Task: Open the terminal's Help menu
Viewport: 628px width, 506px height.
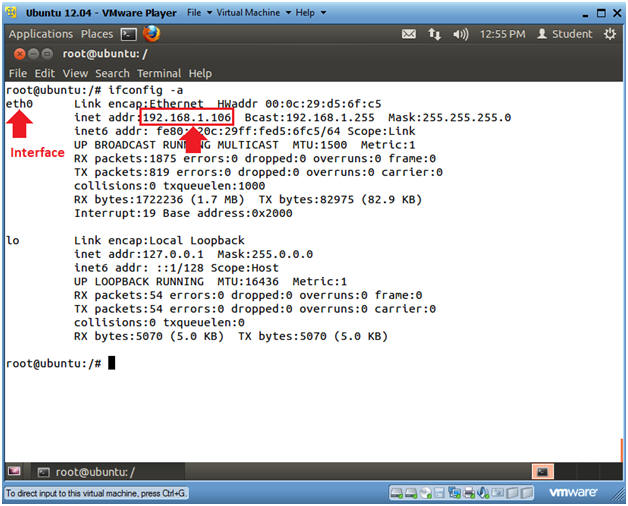Action: (x=200, y=73)
